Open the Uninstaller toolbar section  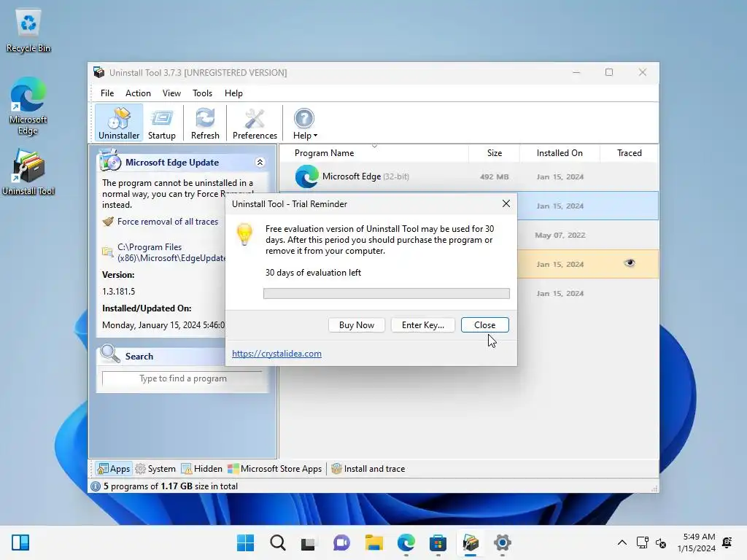(119, 123)
